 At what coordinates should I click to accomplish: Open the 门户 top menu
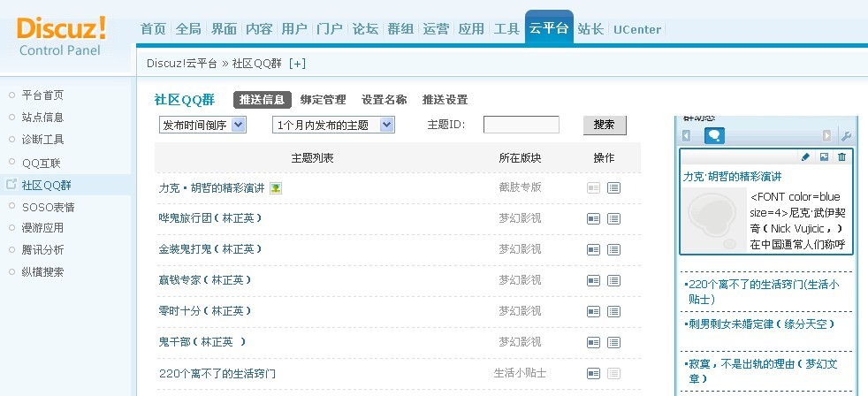click(330, 29)
